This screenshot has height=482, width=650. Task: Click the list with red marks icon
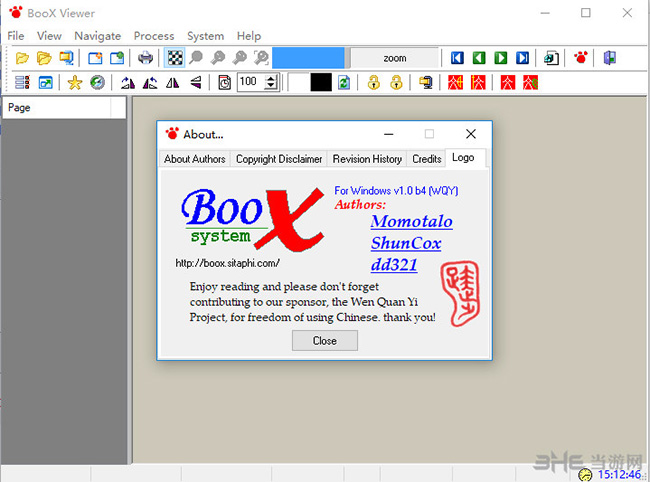coord(22,82)
